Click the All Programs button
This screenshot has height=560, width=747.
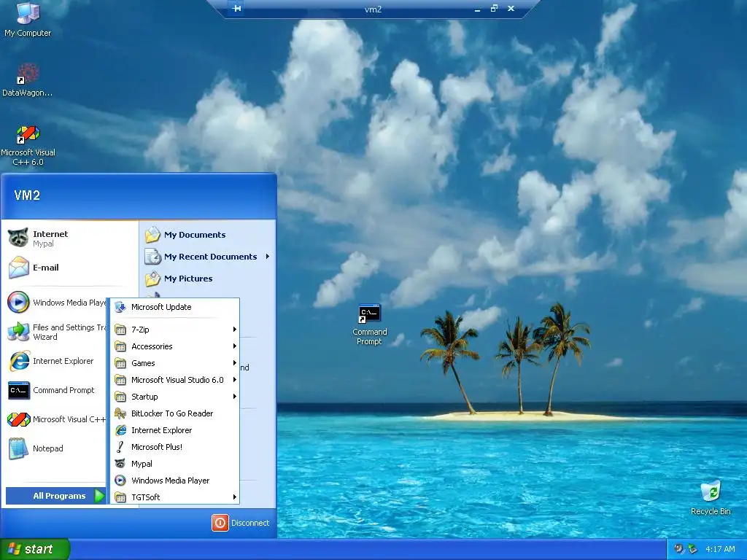click(x=55, y=496)
